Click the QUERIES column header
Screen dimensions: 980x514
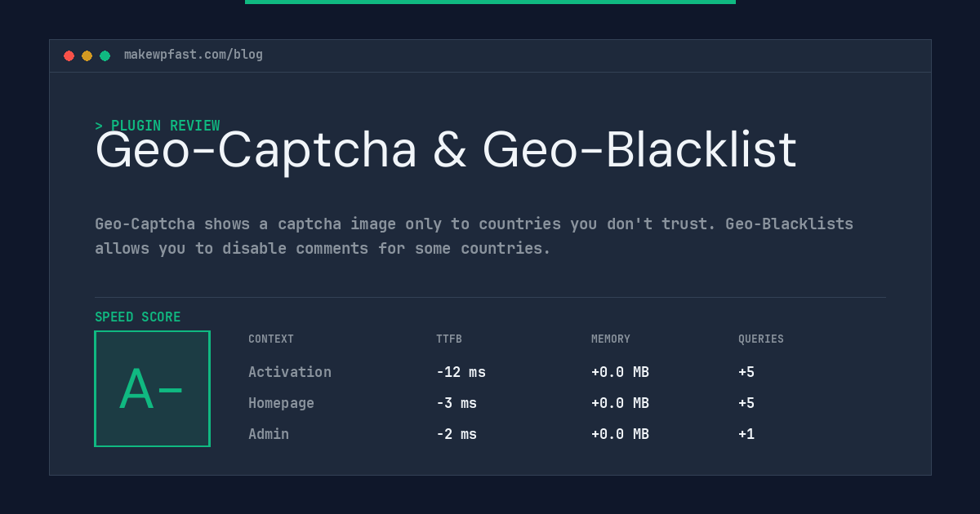tap(761, 339)
